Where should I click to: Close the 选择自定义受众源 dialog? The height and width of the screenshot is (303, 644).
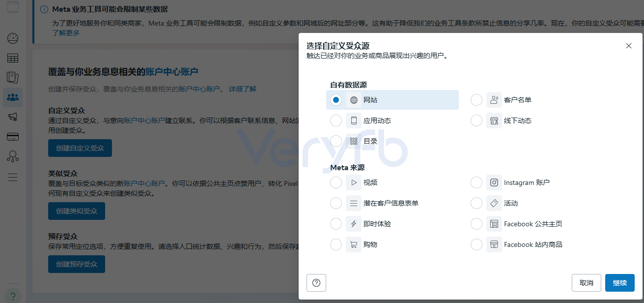pos(629,46)
